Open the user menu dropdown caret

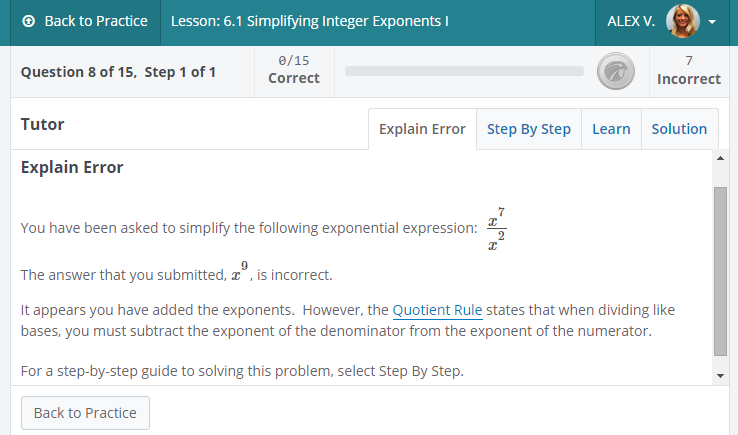(x=712, y=22)
